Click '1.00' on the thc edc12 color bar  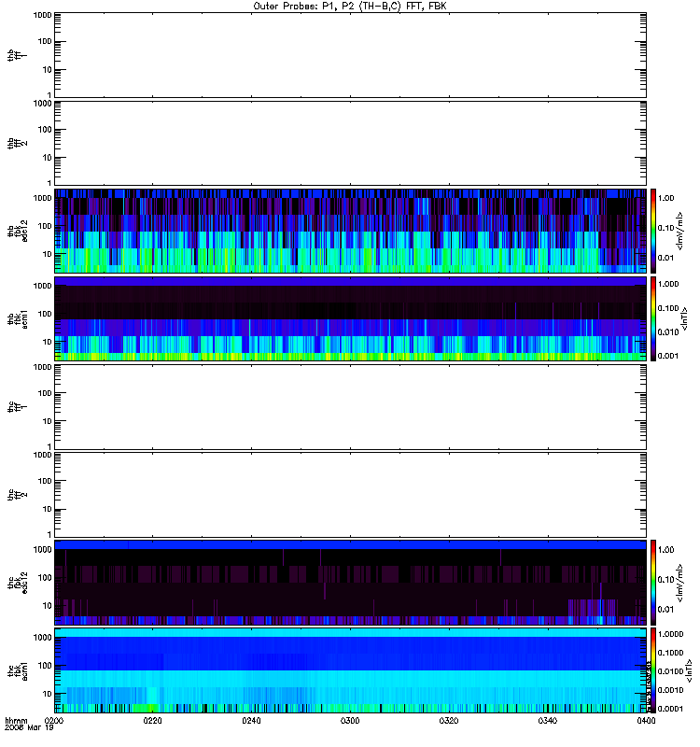point(665,550)
